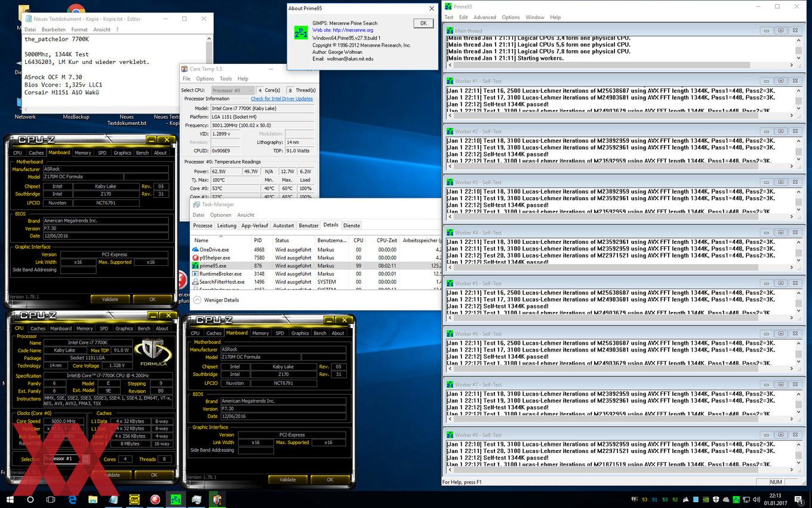Open Prime95 Options menu

510,17
